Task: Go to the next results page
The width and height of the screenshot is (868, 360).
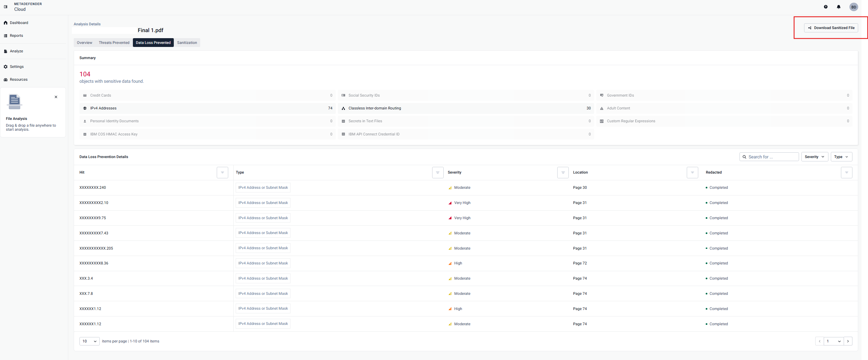Action: tap(848, 341)
